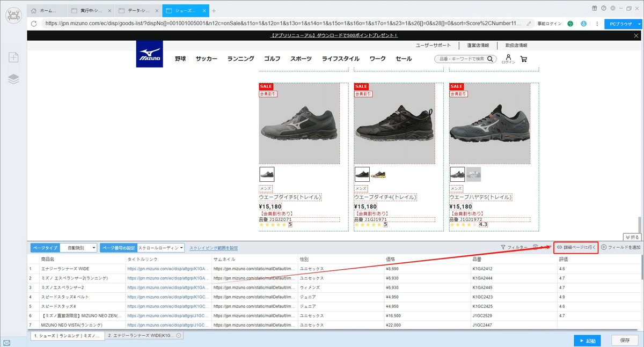Screen dimensions: 644x347
Task: Open the ページ番号の設定 dropdown スクロールローディング
Action: point(160,248)
